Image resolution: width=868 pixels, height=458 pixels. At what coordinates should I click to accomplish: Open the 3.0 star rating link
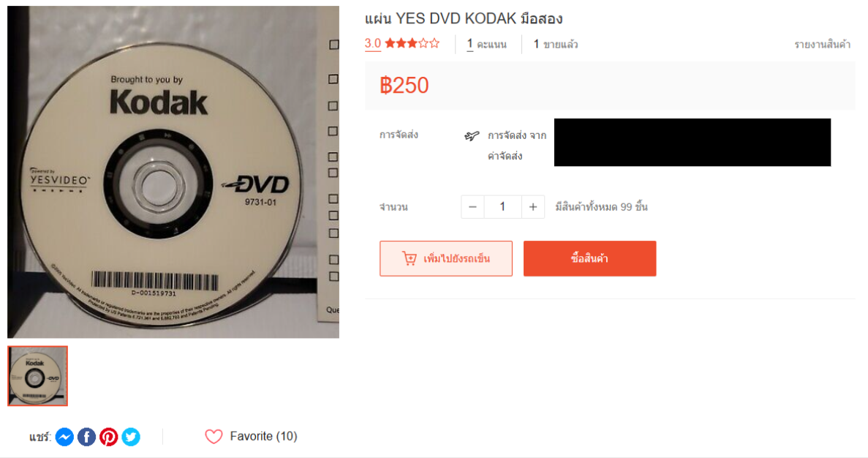(x=402, y=44)
